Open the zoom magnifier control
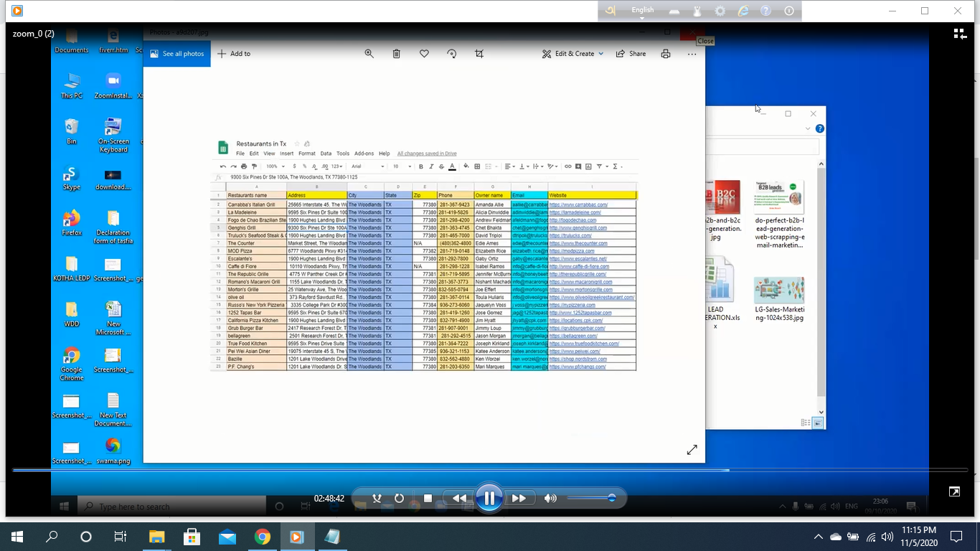Screen dimensions: 980x551 (369, 53)
